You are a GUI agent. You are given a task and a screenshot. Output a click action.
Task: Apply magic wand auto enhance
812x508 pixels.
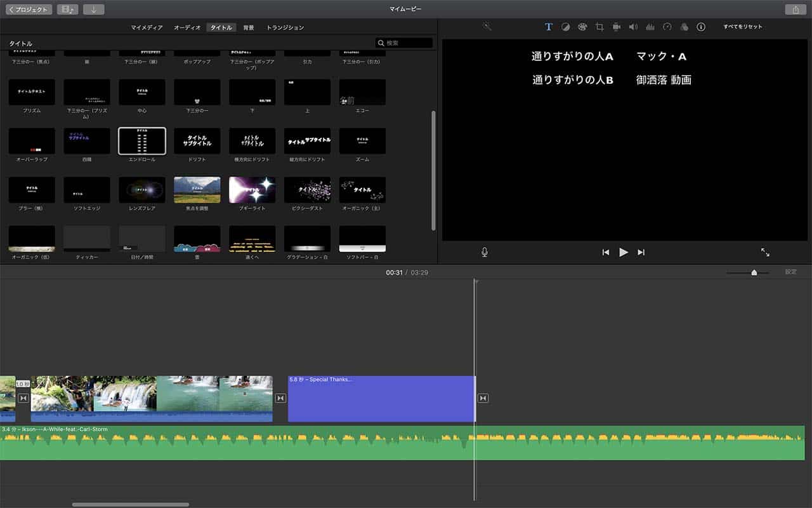click(487, 27)
